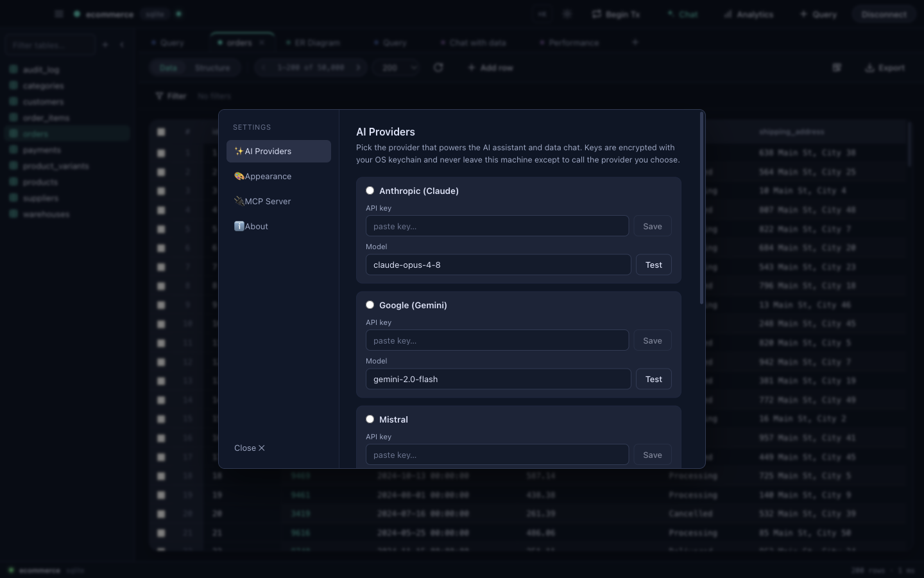Click the refresh icon in the background toolbar

438,67
